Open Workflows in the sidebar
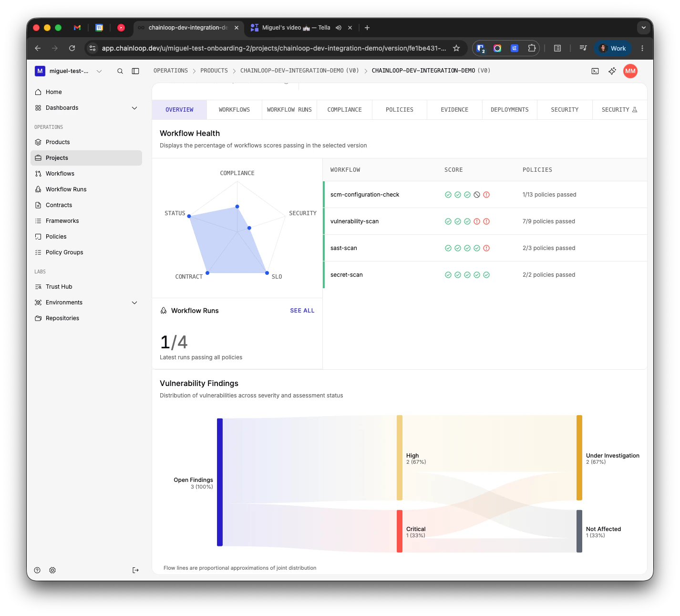 click(x=86, y=174)
